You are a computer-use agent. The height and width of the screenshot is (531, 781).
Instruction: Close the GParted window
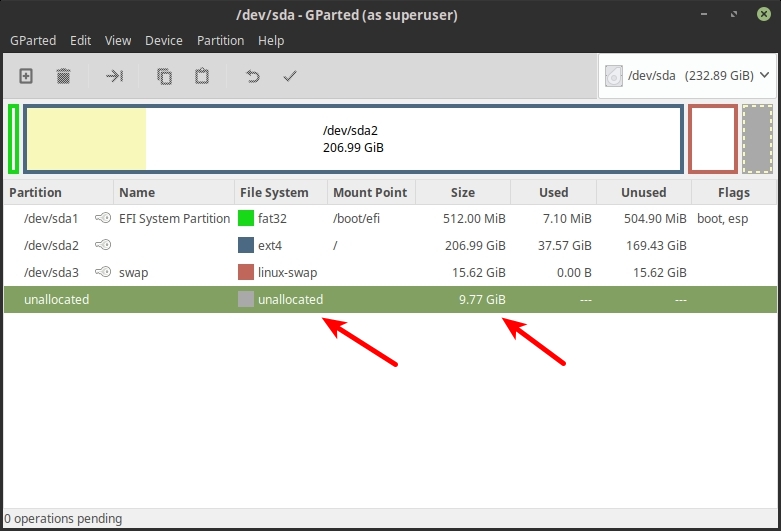[764, 14]
